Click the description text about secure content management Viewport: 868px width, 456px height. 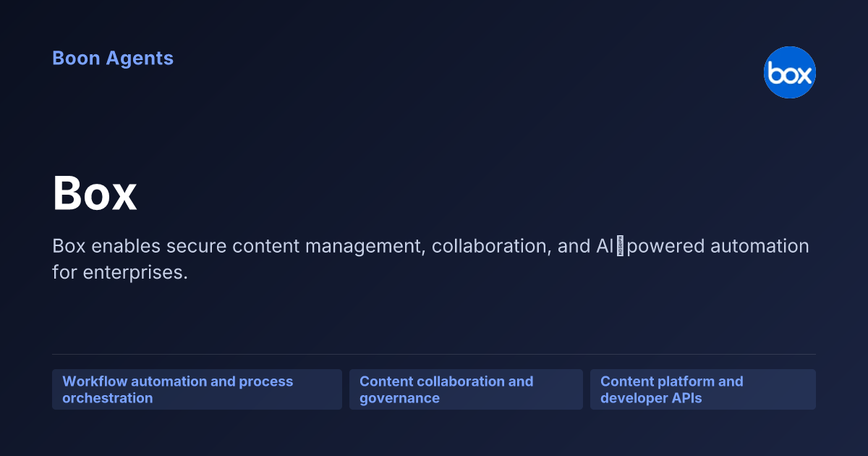430,260
